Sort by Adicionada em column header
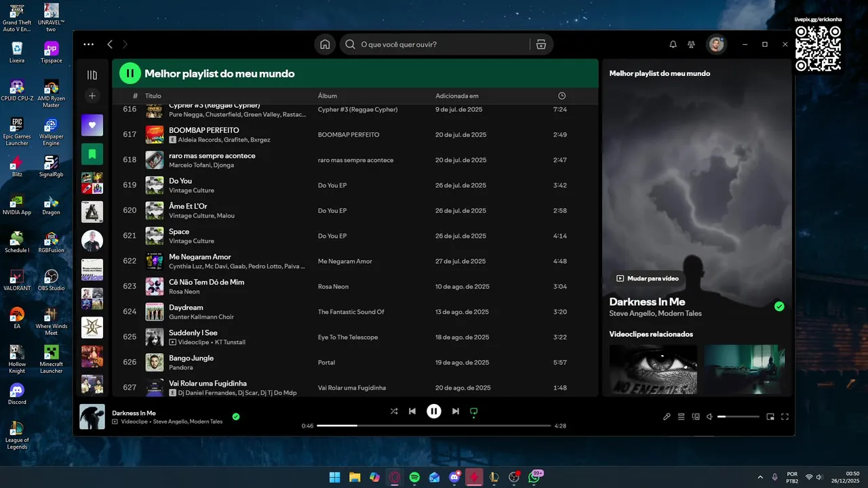Viewport: 868px width, 488px height. [x=457, y=96]
